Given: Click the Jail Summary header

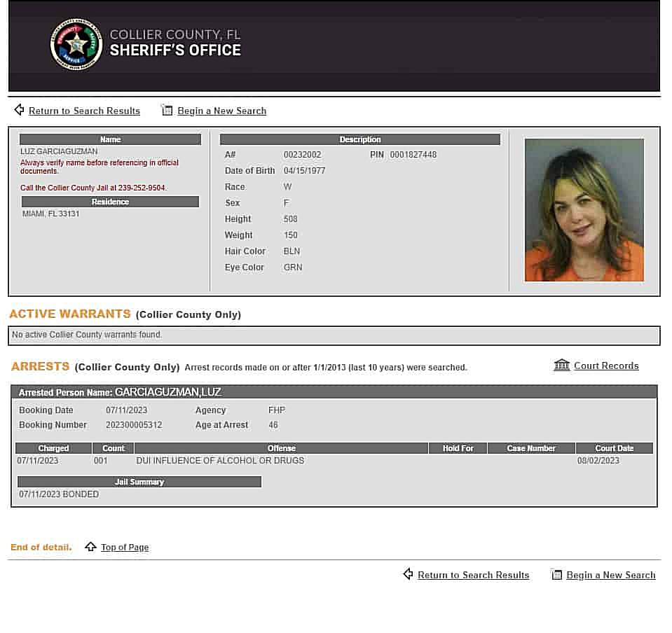Looking at the screenshot, I should (139, 482).
